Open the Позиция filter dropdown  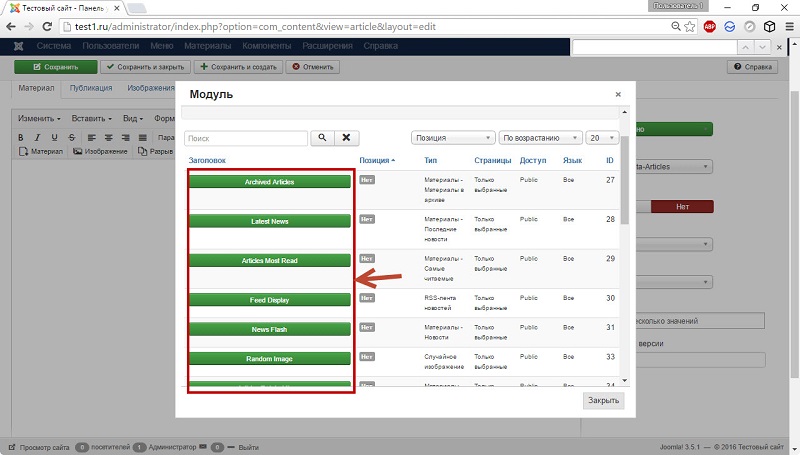[x=453, y=138]
